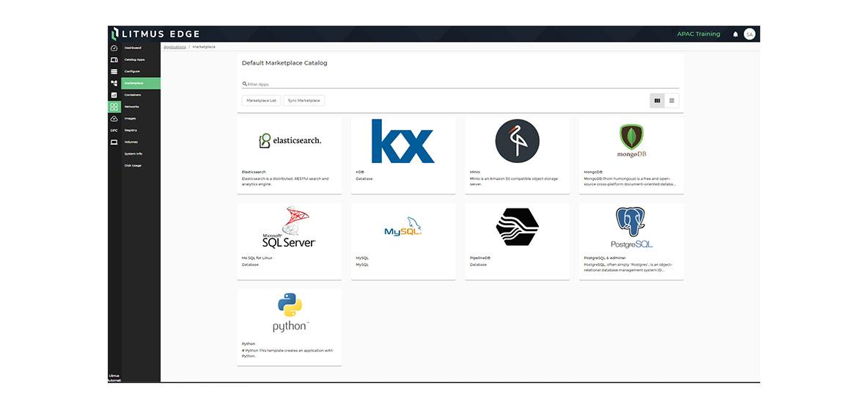Viewport: 868px width, 411px height.
Task: Select the MongoDB marketplace tile
Action: [631, 155]
